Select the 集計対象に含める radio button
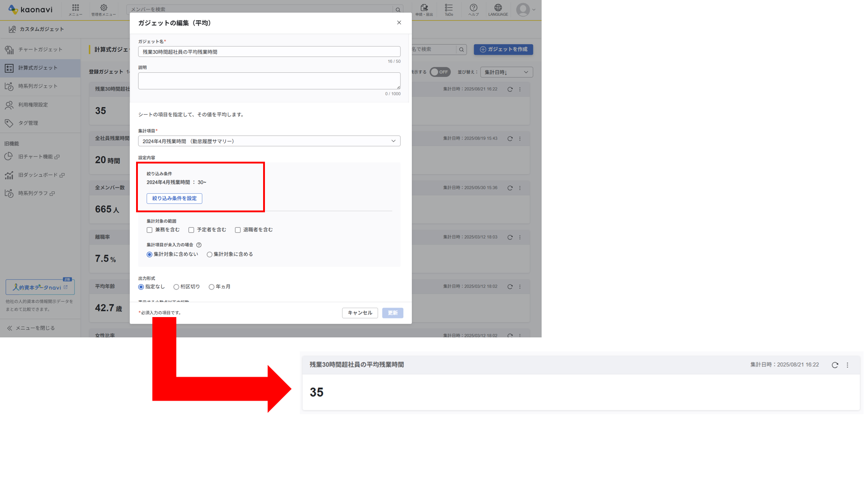Image resolution: width=868 pixels, height=486 pixels. (x=209, y=255)
